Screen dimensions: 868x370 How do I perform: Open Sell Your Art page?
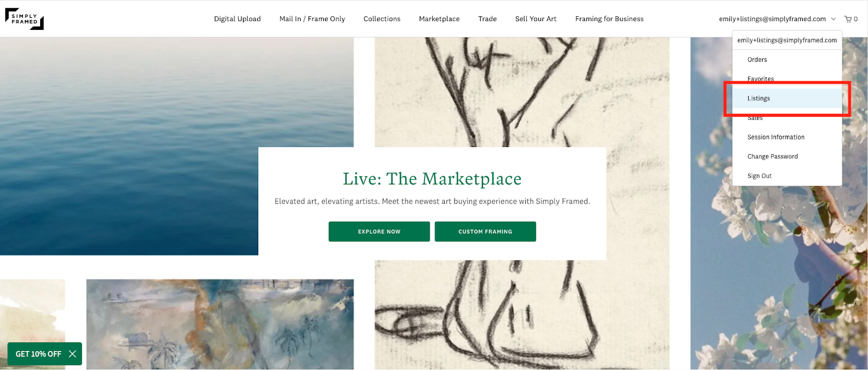(x=535, y=19)
